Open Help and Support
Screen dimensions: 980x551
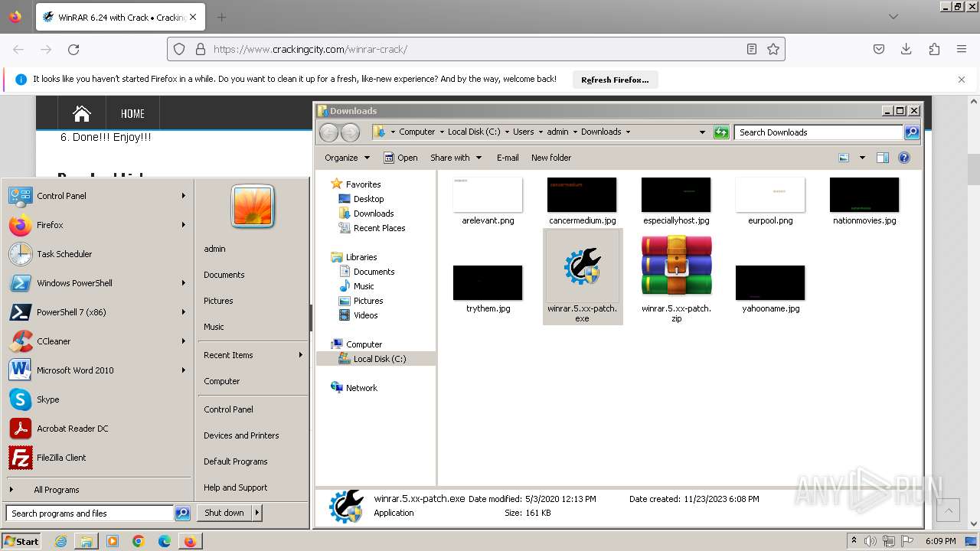(236, 487)
